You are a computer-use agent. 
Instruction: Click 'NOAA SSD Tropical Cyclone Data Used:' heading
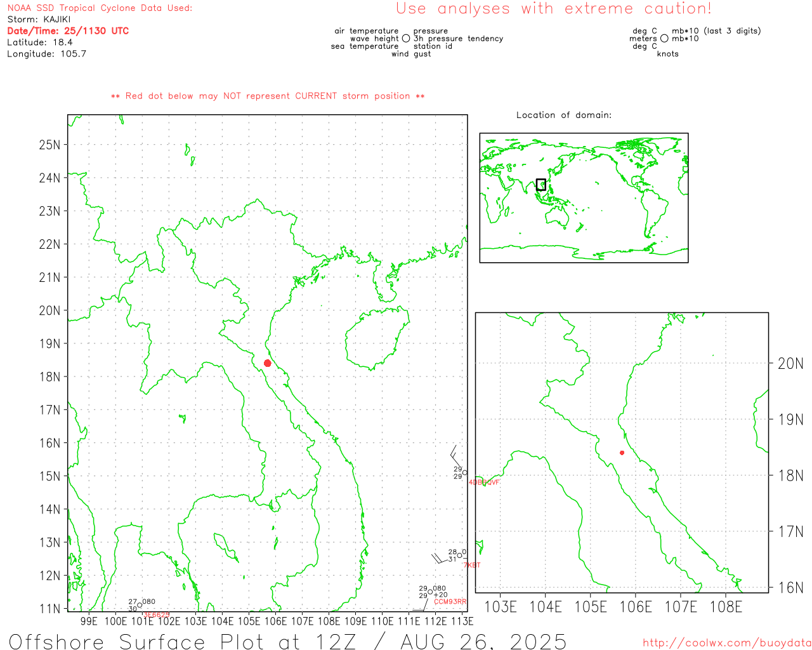(100, 8)
